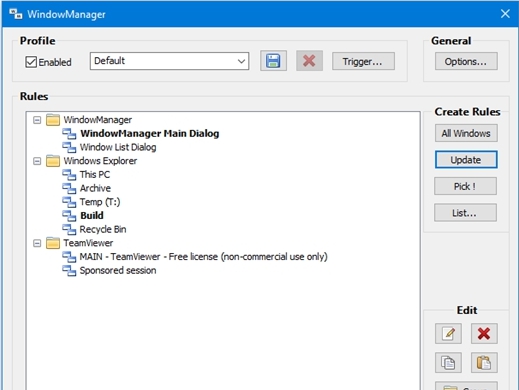Click window icon beside Sponsored session
Viewport: 519px width, 390px height.
point(69,270)
